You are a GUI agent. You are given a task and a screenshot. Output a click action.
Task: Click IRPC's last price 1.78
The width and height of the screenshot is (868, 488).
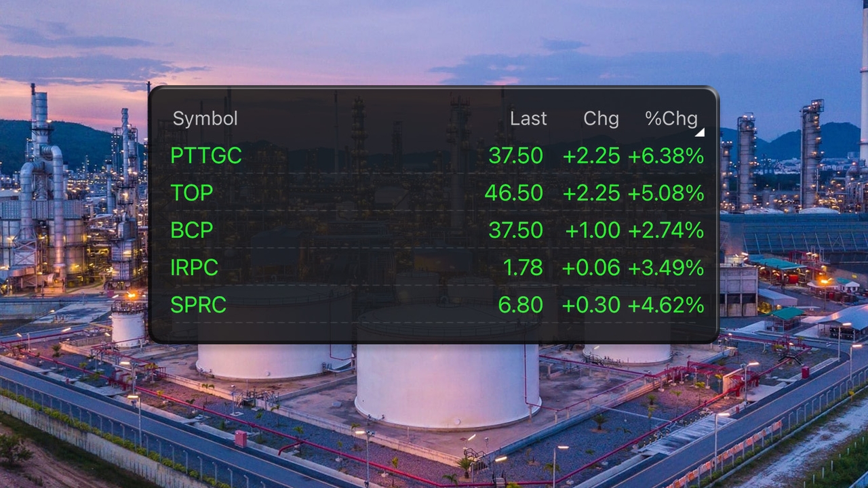pos(523,268)
